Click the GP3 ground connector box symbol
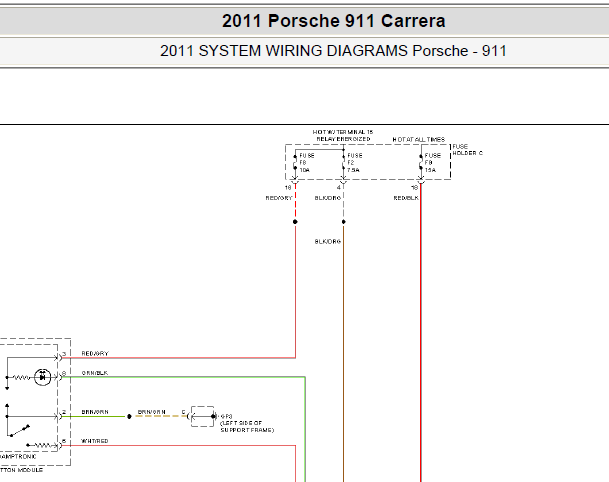609x482 pixels. pyautogui.click(x=202, y=416)
